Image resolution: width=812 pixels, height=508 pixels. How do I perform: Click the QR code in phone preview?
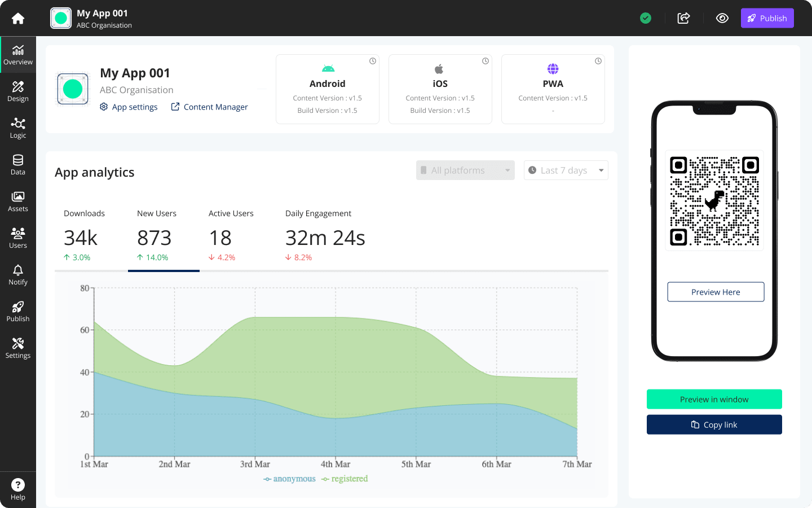[x=714, y=200]
